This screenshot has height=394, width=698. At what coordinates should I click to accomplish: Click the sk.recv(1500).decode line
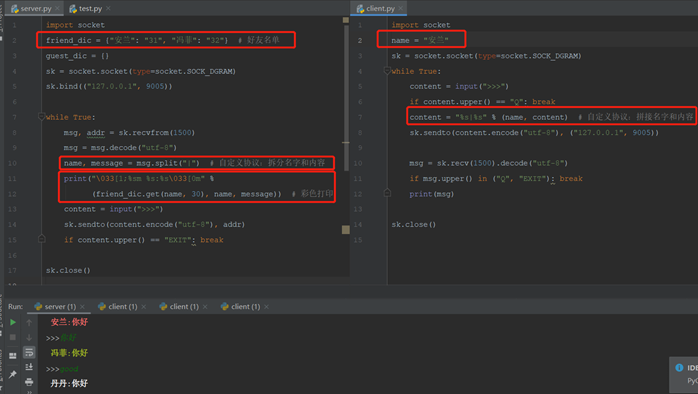pyautogui.click(x=488, y=163)
